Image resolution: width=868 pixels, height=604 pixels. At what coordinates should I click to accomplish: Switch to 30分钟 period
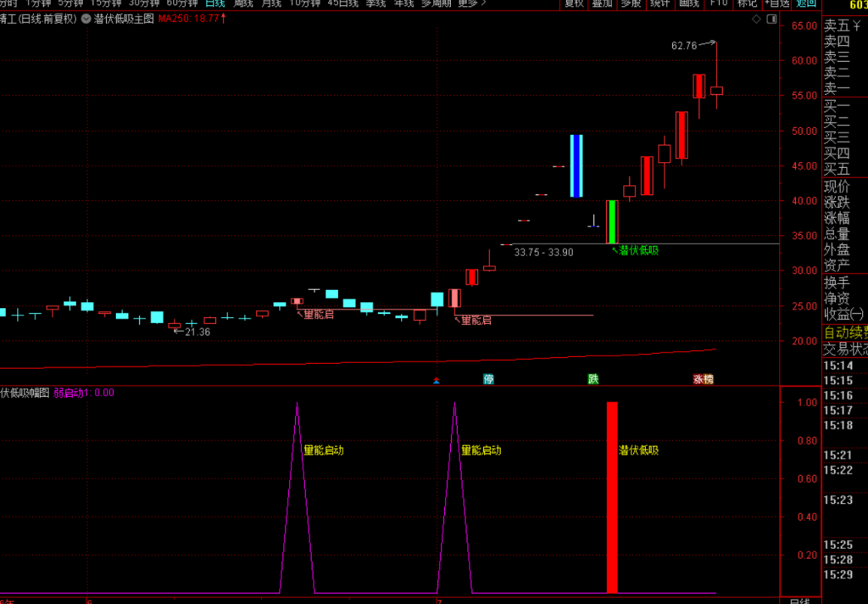[144, 3]
